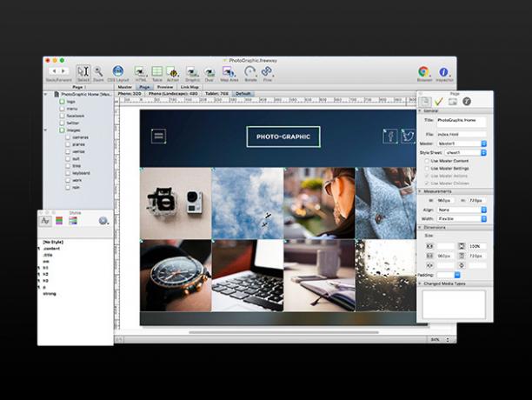Click the logo item box in site tree
The width and height of the screenshot is (532, 400).
click(x=62, y=102)
